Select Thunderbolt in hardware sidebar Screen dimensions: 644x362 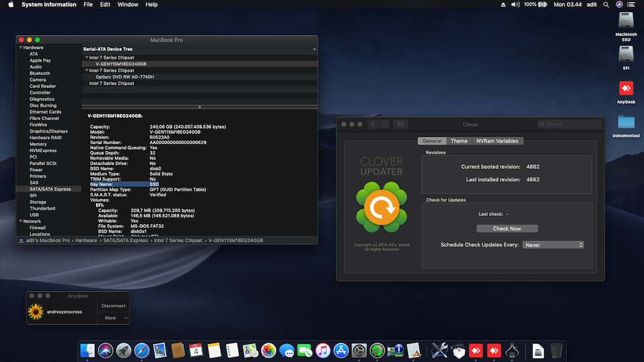tap(42, 208)
